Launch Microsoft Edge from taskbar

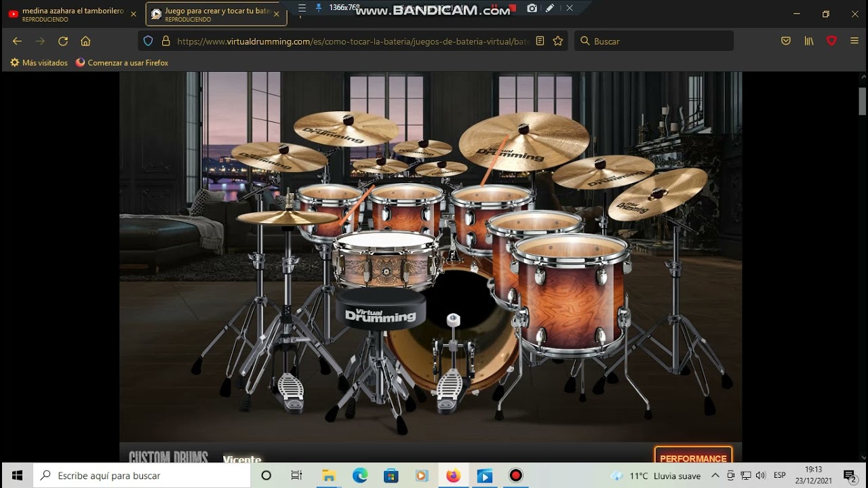click(x=360, y=476)
